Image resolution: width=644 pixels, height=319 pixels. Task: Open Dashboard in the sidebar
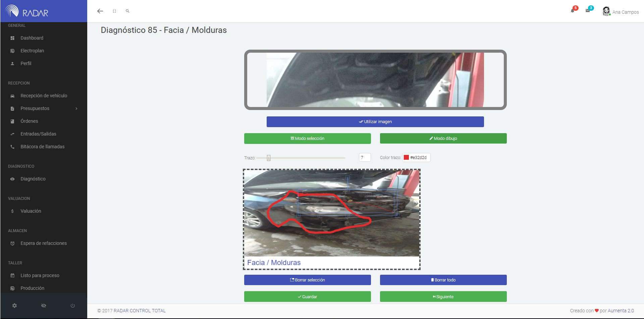tap(32, 38)
